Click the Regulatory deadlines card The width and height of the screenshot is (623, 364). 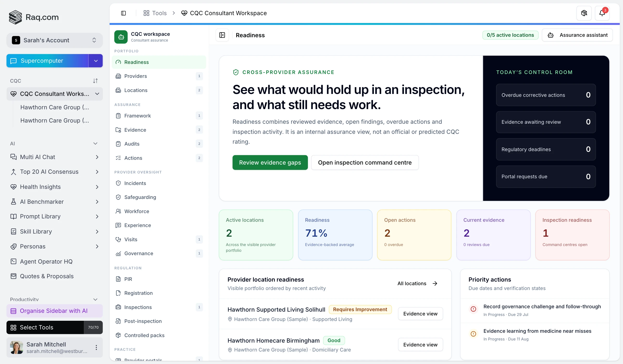(x=546, y=149)
